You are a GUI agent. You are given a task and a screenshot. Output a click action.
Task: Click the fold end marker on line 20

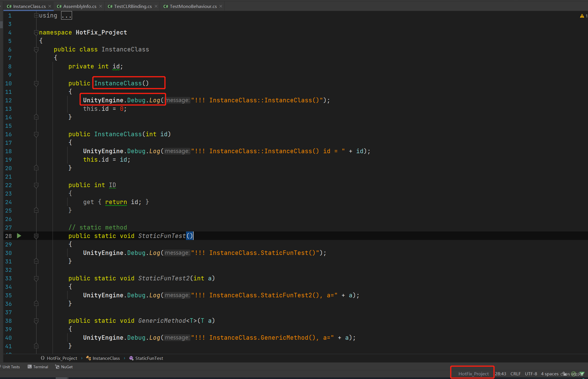point(36,168)
